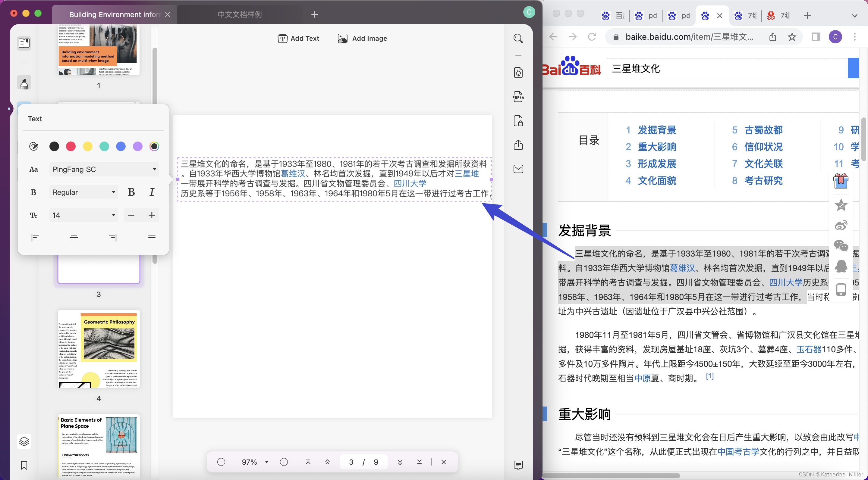Click the Add Text tool
This screenshot has height=480, width=868.
click(299, 38)
